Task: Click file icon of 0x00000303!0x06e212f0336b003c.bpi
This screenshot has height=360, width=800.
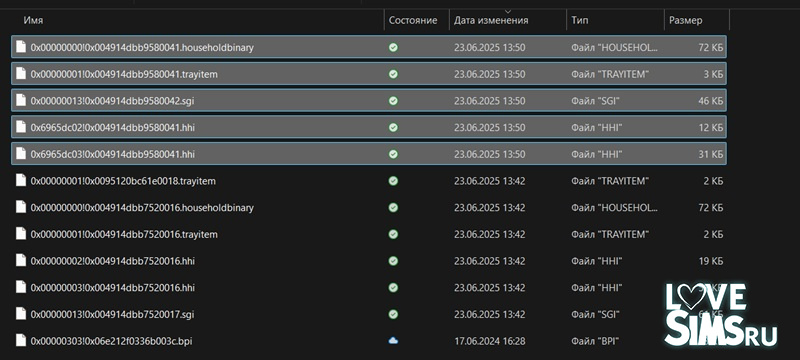Action: (x=21, y=340)
